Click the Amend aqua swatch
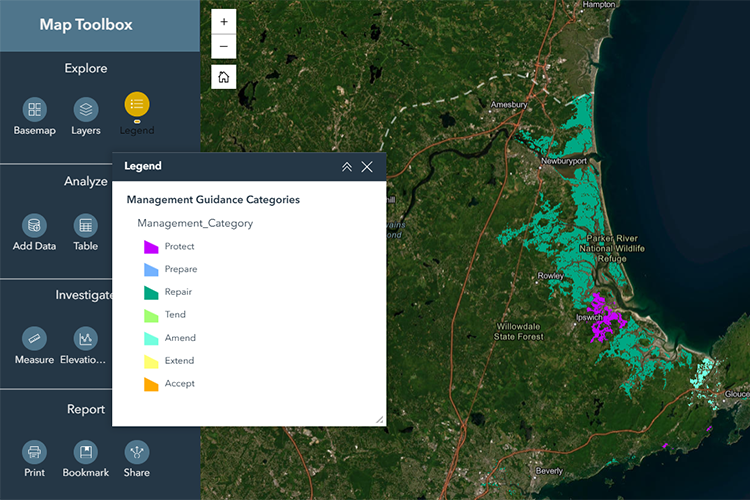The image size is (750, 500). [151, 338]
